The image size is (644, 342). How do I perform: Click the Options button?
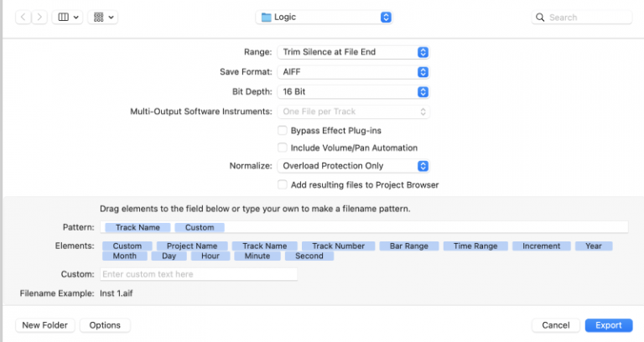point(105,325)
